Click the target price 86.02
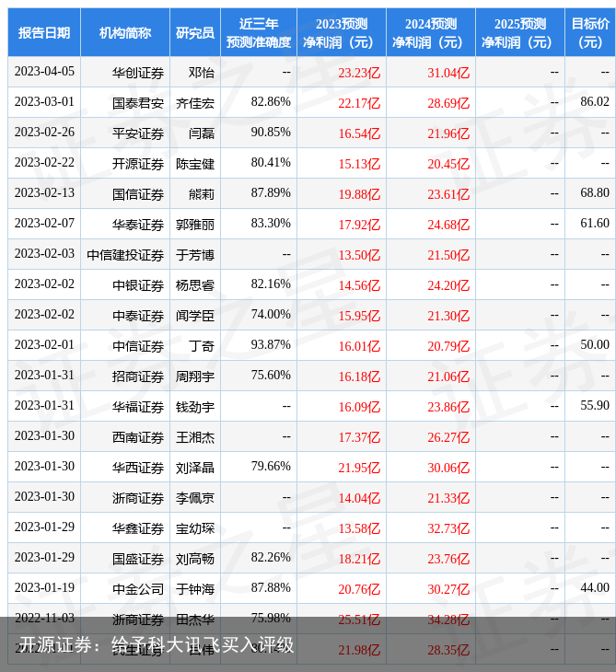Viewport: 616px width, 672px height. [595, 102]
